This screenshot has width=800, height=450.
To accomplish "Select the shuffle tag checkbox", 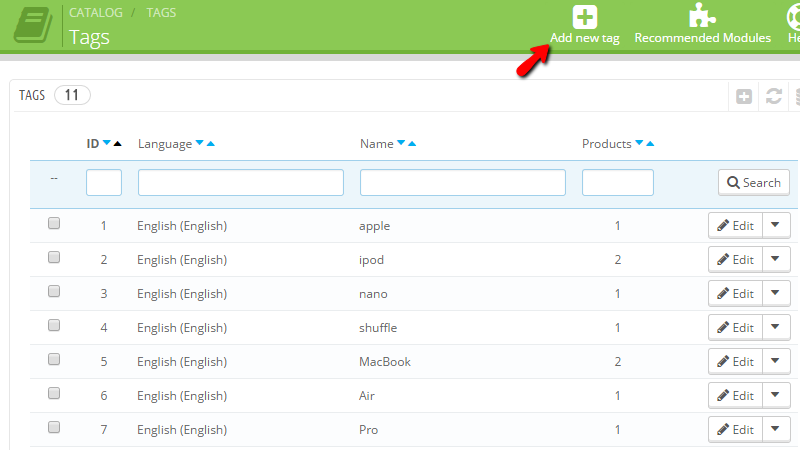I will pyautogui.click(x=54, y=325).
